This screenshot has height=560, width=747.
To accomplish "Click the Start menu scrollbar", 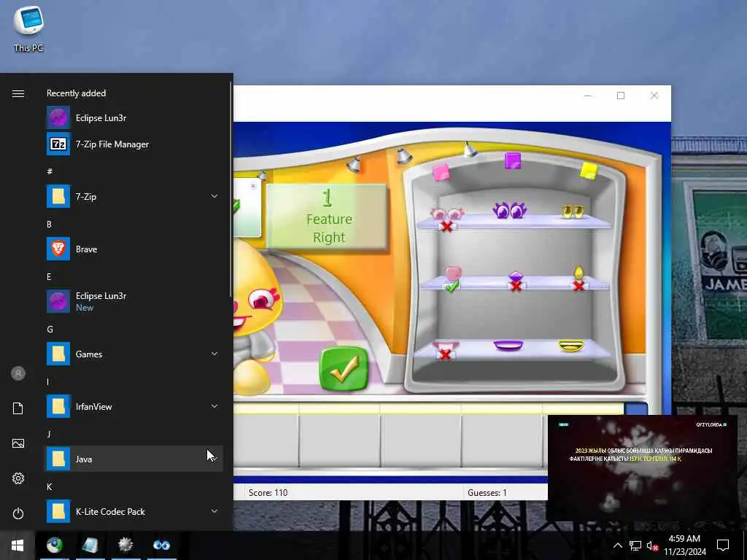I will (x=231, y=190).
